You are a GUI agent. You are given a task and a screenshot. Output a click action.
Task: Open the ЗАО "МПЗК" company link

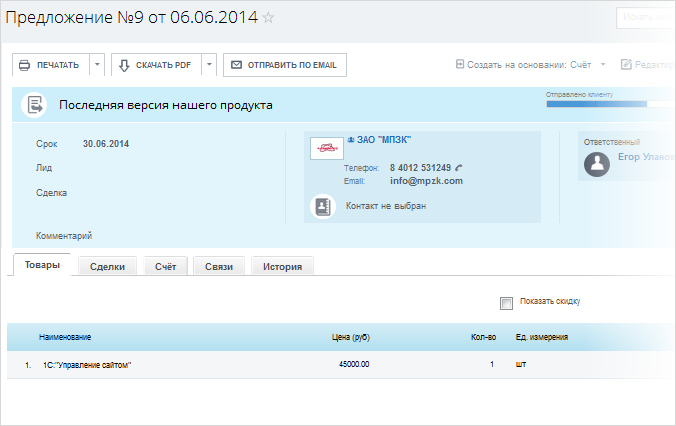(x=383, y=140)
